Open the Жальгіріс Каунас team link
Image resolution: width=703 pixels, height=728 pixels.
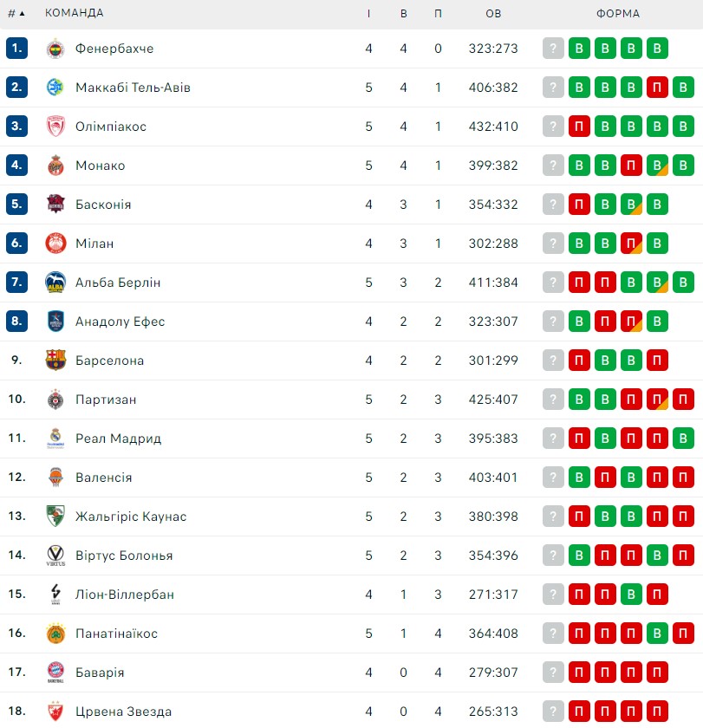[x=131, y=517]
